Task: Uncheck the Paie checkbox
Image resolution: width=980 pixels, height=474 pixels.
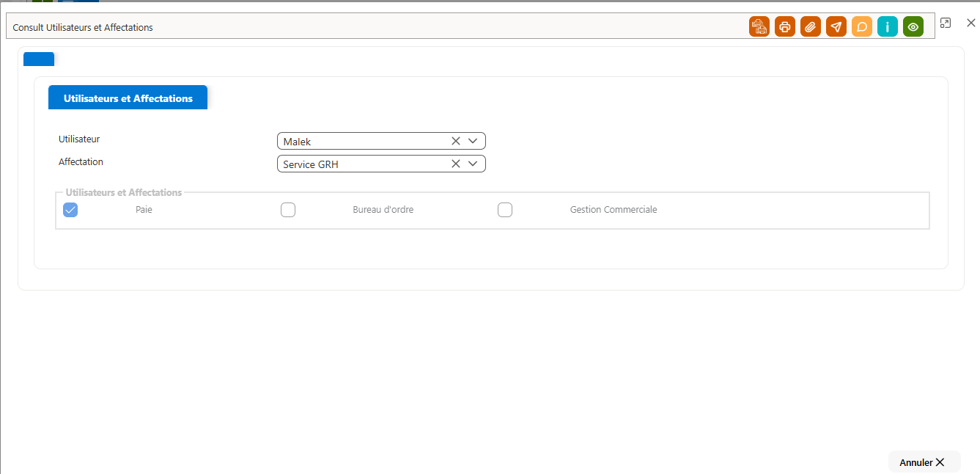Action: (70, 210)
